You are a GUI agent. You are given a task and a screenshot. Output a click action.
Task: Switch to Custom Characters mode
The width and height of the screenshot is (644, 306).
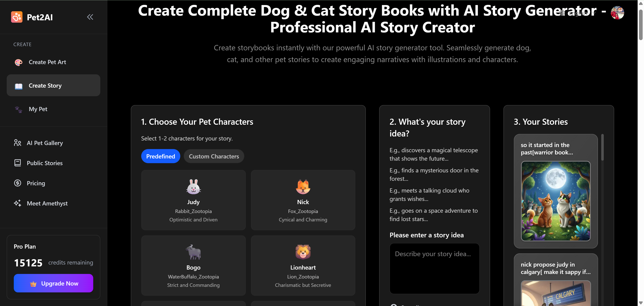(x=214, y=156)
